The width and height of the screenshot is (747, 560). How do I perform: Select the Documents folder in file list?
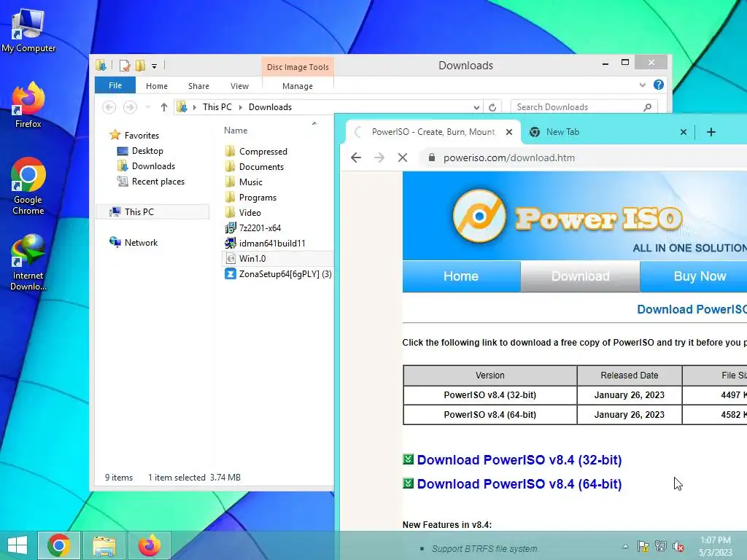pyautogui.click(x=261, y=167)
